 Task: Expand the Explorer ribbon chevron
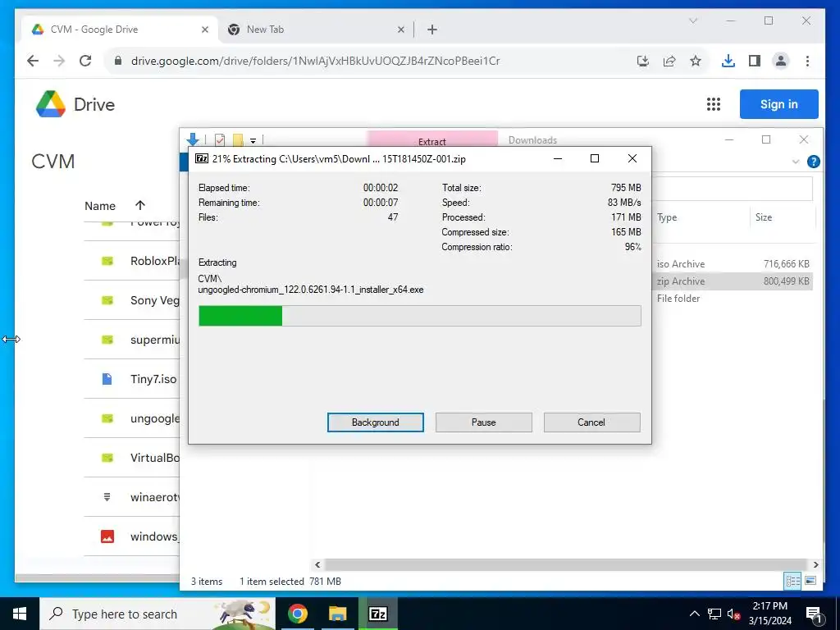796,162
